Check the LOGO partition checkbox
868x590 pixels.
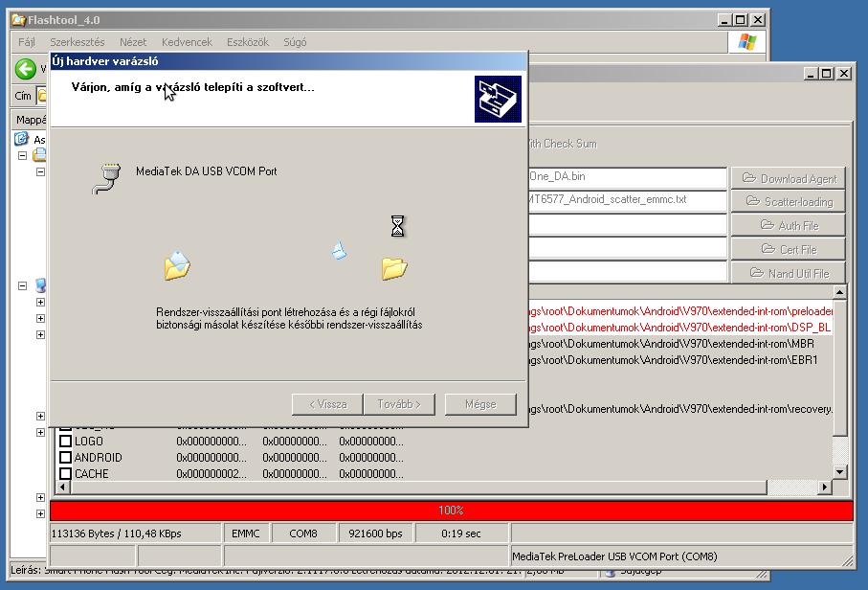65,441
